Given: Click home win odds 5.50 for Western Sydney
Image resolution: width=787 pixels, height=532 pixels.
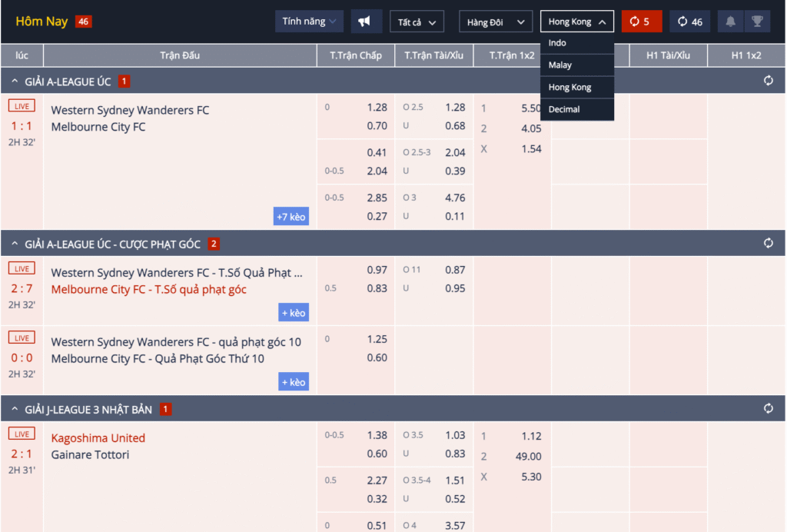Looking at the screenshot, I should coord(530,108).
